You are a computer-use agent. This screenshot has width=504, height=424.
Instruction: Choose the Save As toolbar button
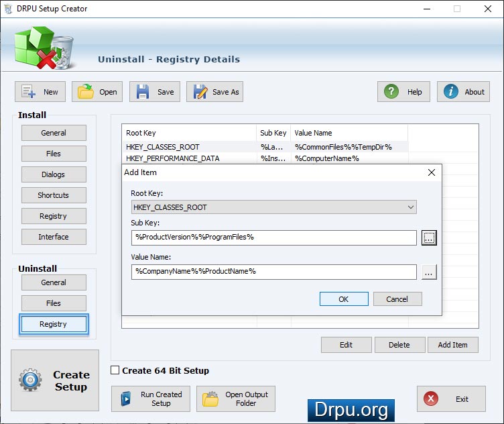tap(214, 92)
